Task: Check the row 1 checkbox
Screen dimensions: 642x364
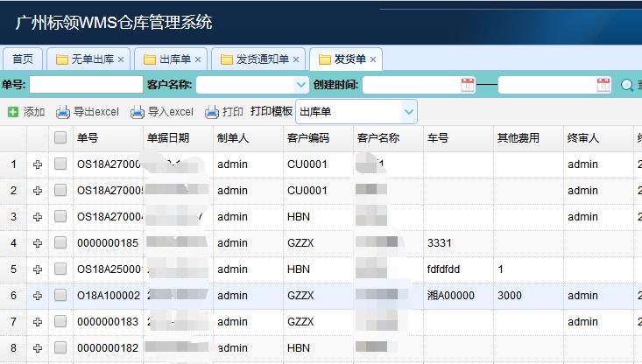Action: [x=60, y=164]
